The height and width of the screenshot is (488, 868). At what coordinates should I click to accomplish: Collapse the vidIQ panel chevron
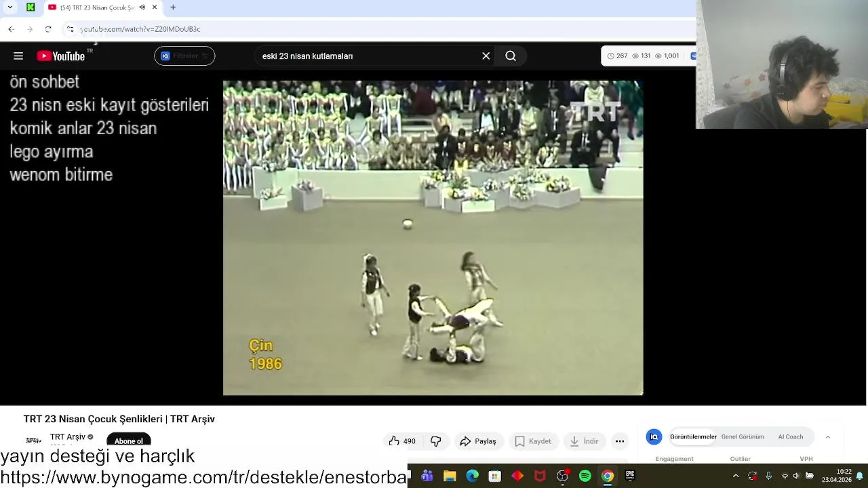pos(828,437)
